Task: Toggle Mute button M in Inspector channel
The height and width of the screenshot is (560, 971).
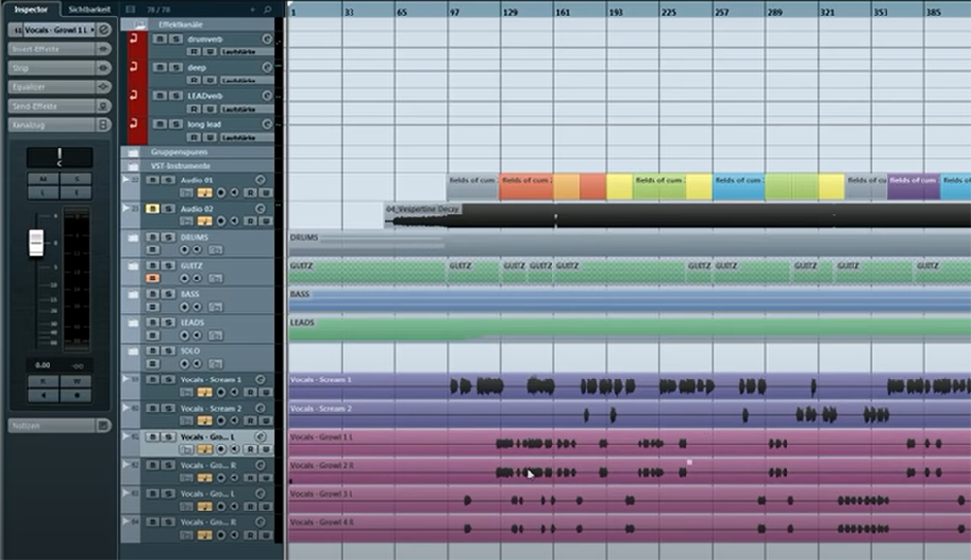Action: (x=44, y=179)
